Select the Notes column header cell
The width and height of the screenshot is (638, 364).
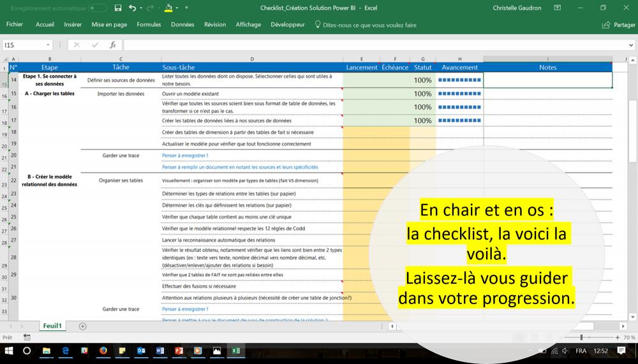tap(547, 68)
